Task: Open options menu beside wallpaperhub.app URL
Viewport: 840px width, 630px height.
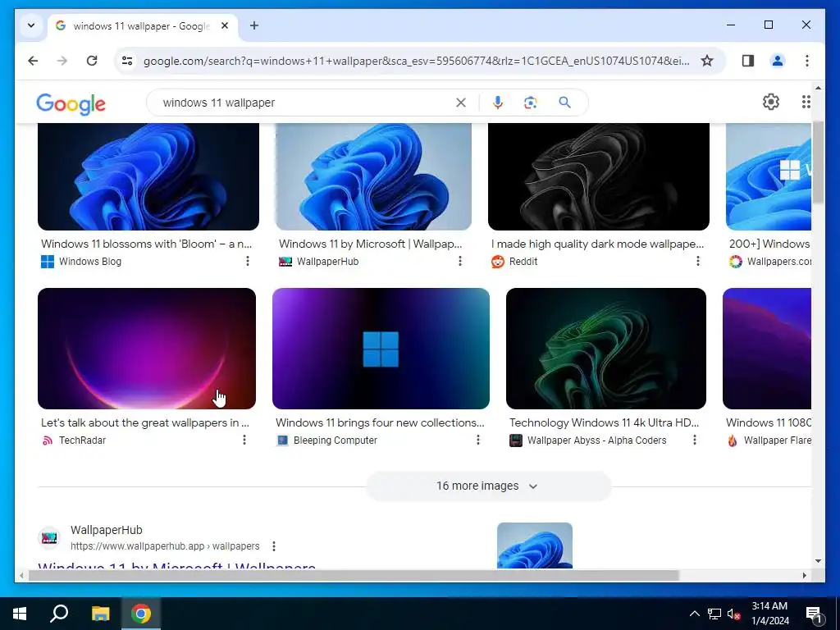Action: coord(274,546)
